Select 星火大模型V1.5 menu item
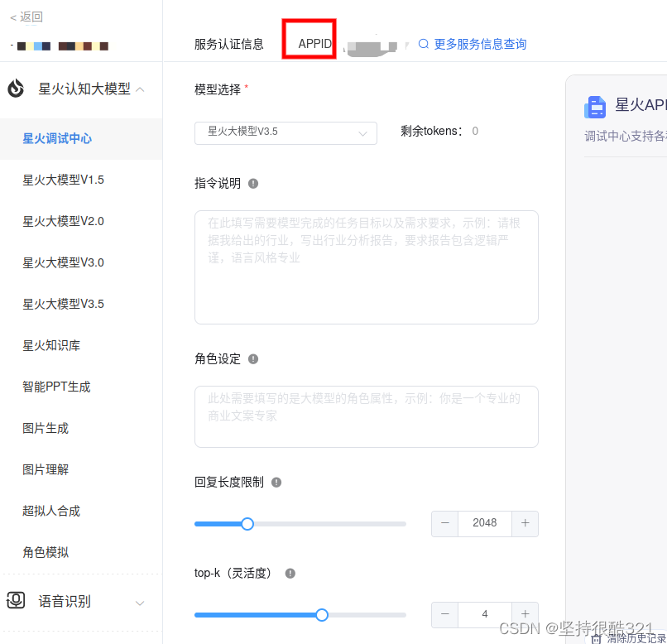 [64, 180]
